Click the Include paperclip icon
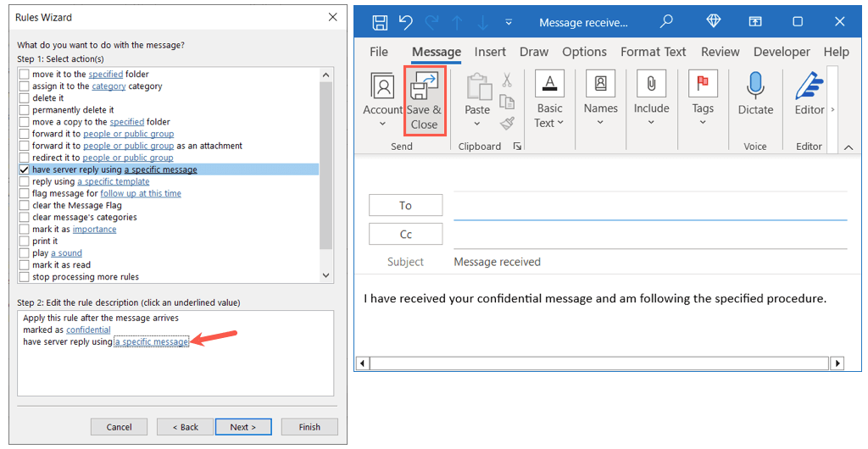 click(x=652, y=84)
